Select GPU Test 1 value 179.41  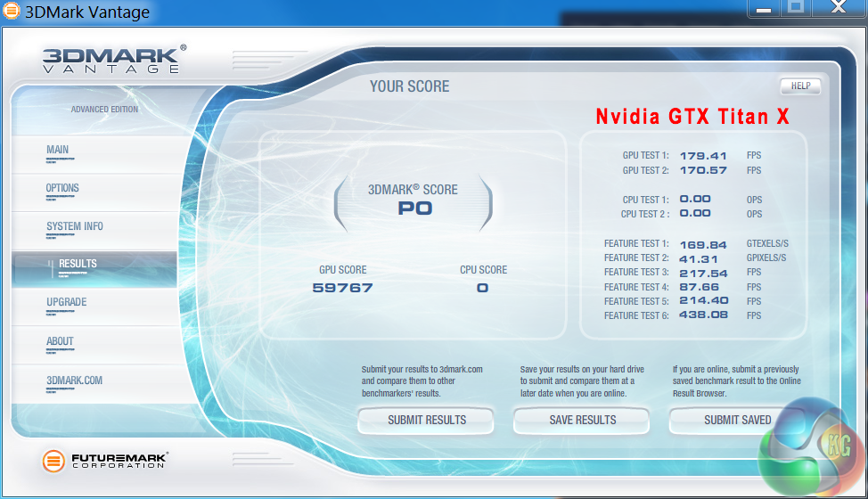point(703,156)
